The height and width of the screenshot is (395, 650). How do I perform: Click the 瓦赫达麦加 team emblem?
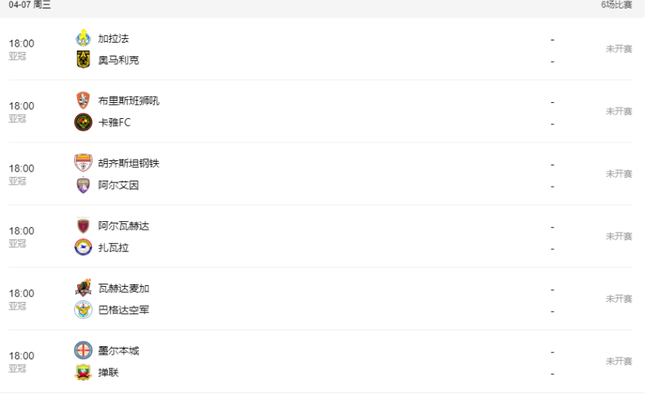83,288
